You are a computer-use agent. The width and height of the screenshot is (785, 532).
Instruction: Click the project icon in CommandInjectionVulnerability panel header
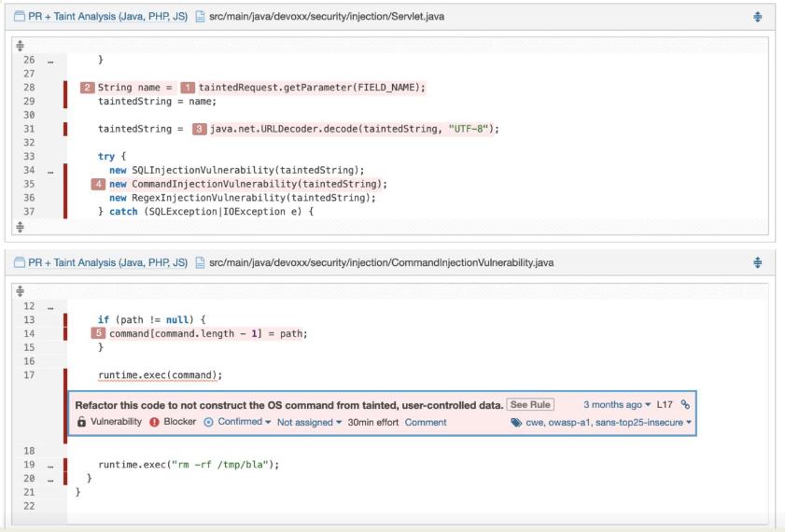pyautogui.click(x=19, y=263)
